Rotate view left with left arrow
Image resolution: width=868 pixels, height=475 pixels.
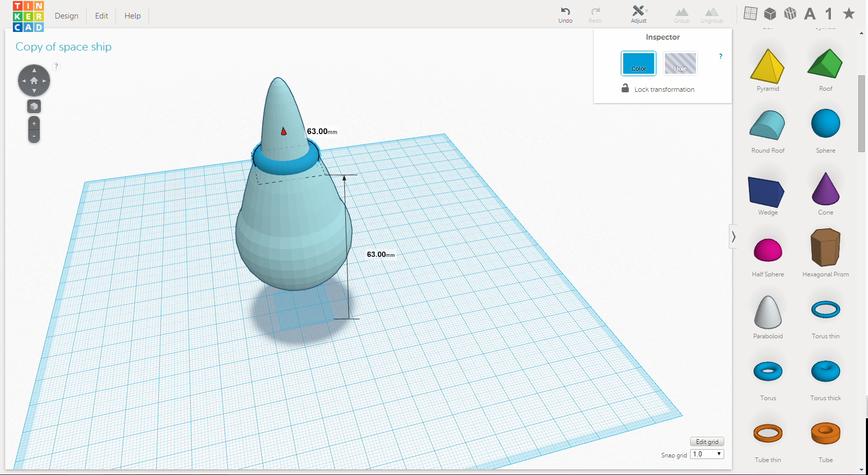click(24, 80)
